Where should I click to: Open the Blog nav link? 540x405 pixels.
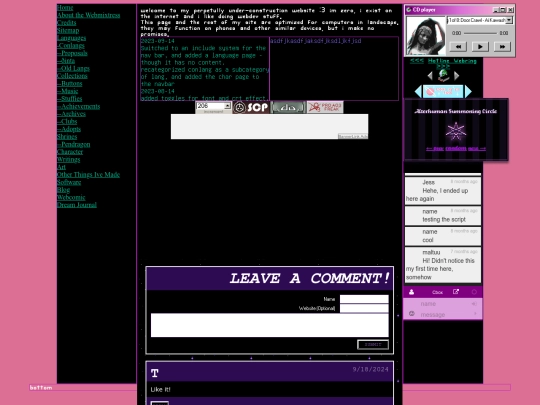pos(63,190)
